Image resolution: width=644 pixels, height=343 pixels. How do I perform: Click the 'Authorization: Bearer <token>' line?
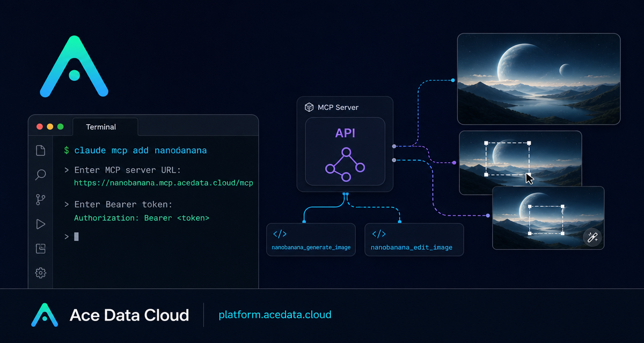point(142,218)
